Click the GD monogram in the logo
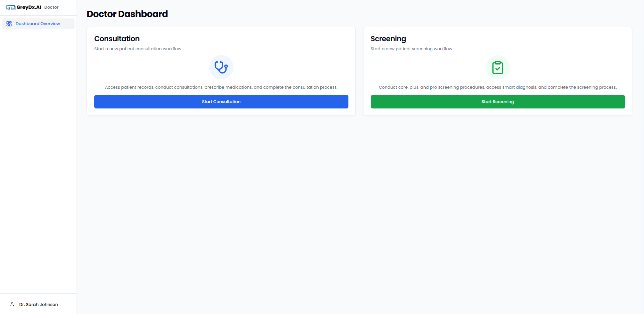 point(10,7)
